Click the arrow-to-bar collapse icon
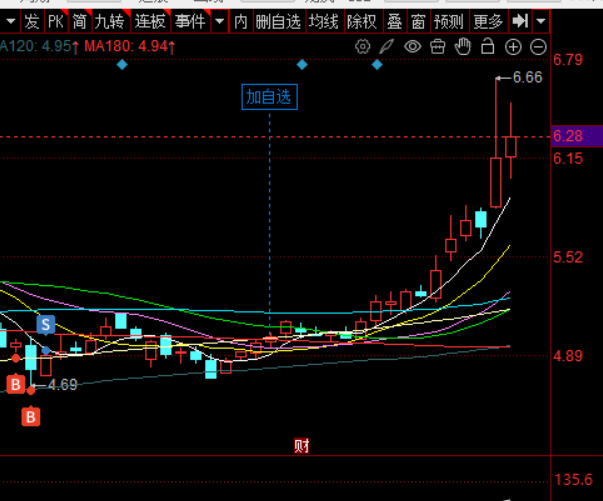 coord(520,21)
